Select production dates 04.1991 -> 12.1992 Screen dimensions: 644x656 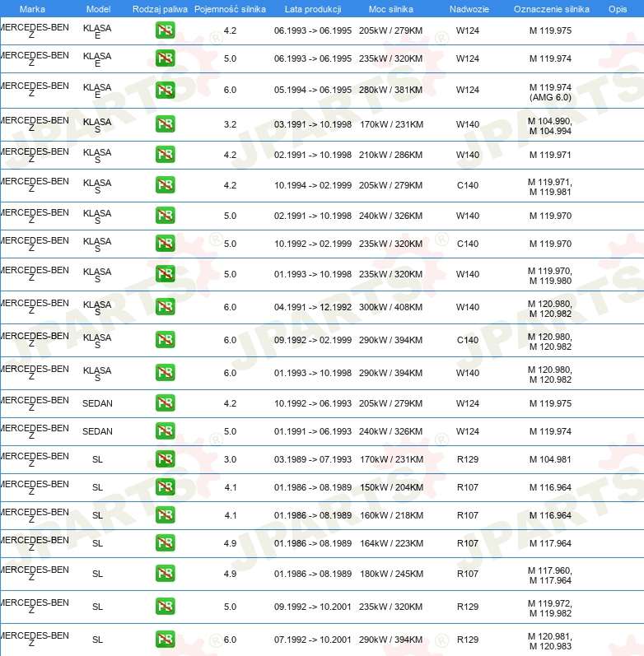313,307
